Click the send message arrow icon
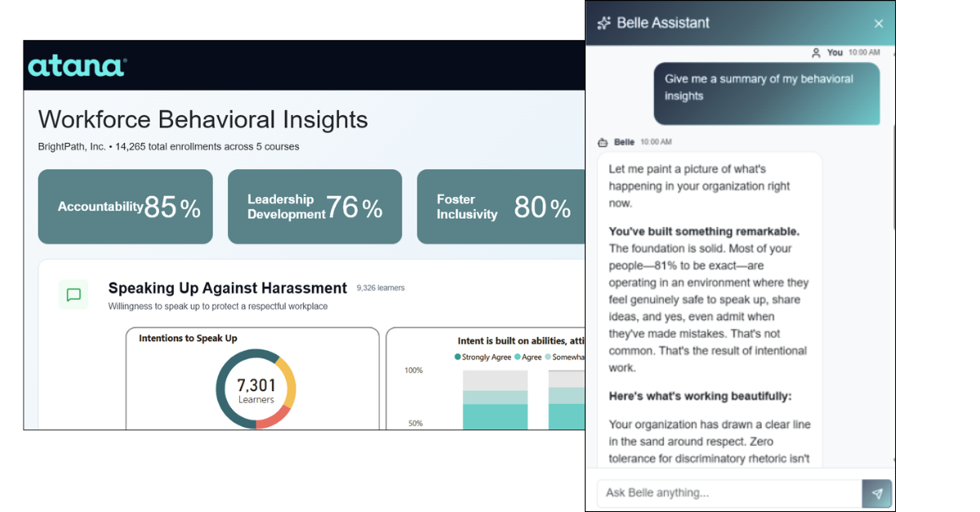Viewport: 980px width, 512px height. click(876, 494)
